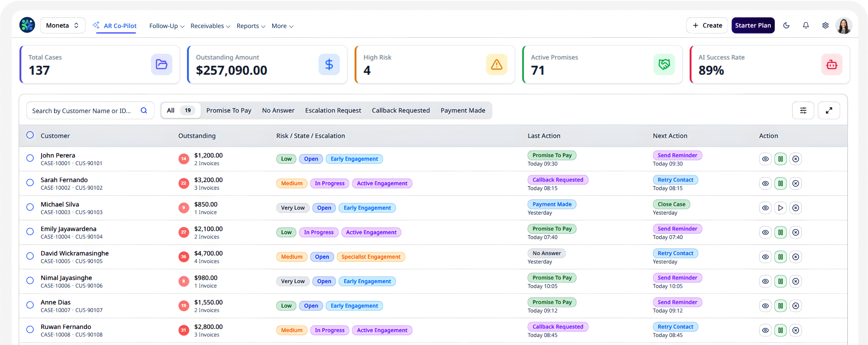Screen dimensions: 868x345
Task: Open the AR Co-Pilot tab
Action: pos(115,26)
